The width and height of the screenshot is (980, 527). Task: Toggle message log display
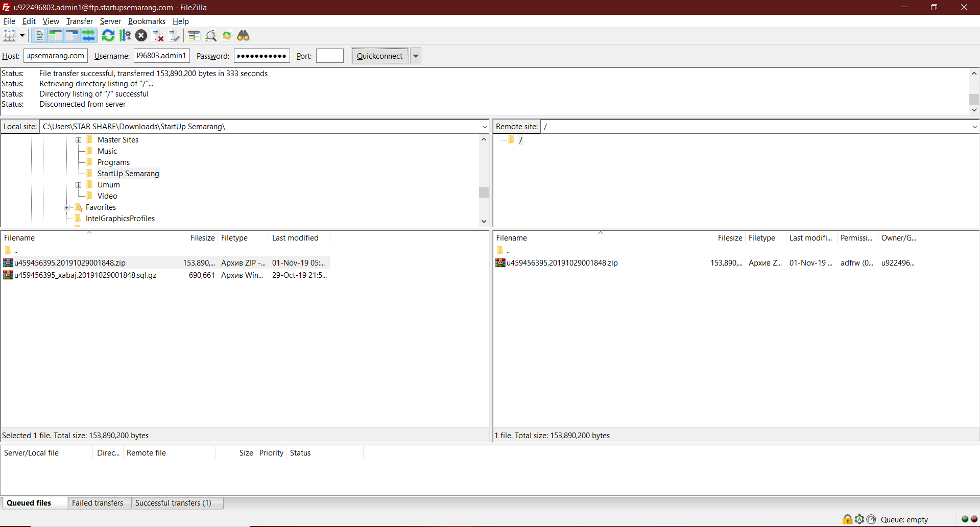[39, 36]
